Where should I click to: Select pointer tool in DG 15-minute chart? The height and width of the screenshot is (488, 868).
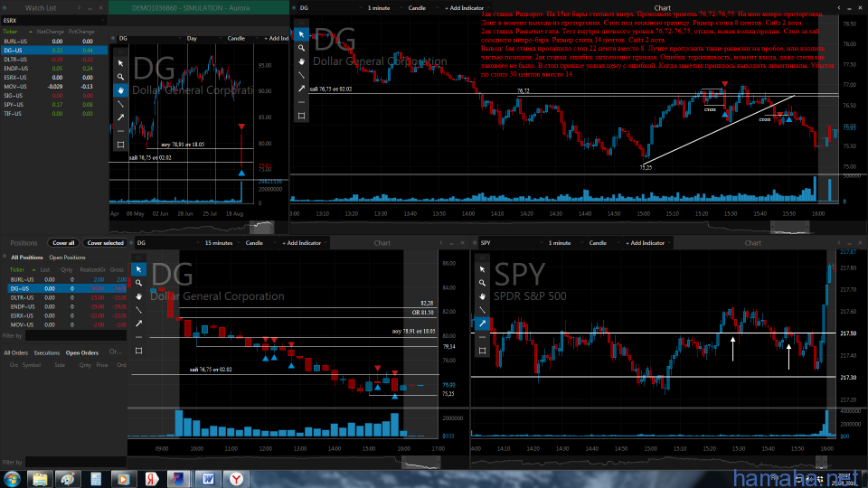138,269
